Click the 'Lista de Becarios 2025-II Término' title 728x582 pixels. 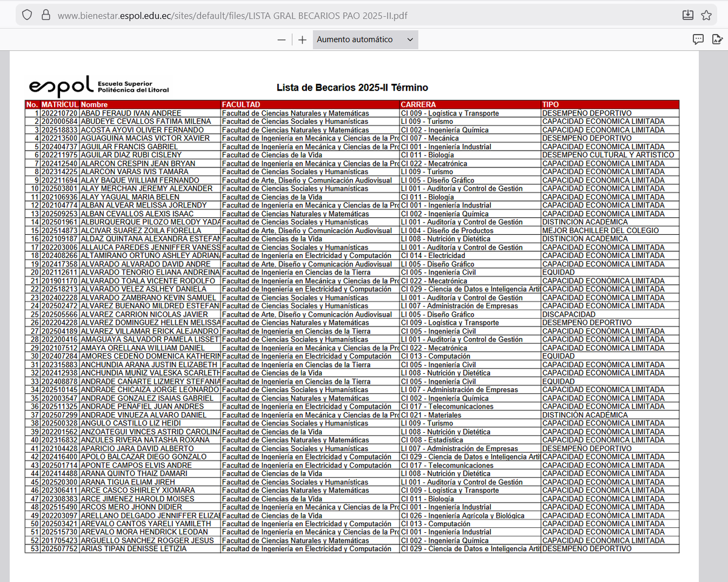[x=352, y=88]
